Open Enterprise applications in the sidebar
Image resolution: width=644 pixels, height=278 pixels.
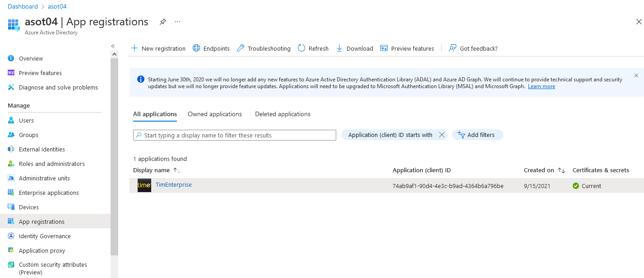[x=49, y=193]
